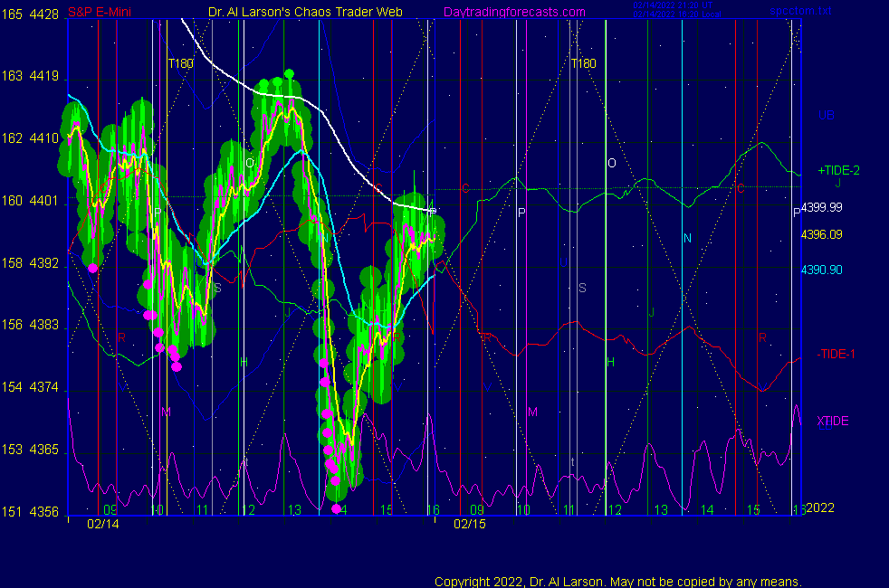This screenshot has height=588, width=889.
Task: Click the hour 11 label under 02/14 session
Action: point(203,510)
